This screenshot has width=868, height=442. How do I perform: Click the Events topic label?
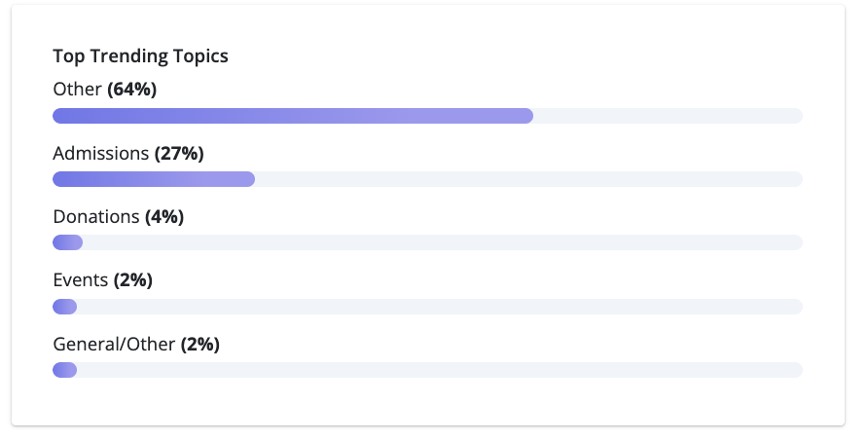click(x=80, y=280)
